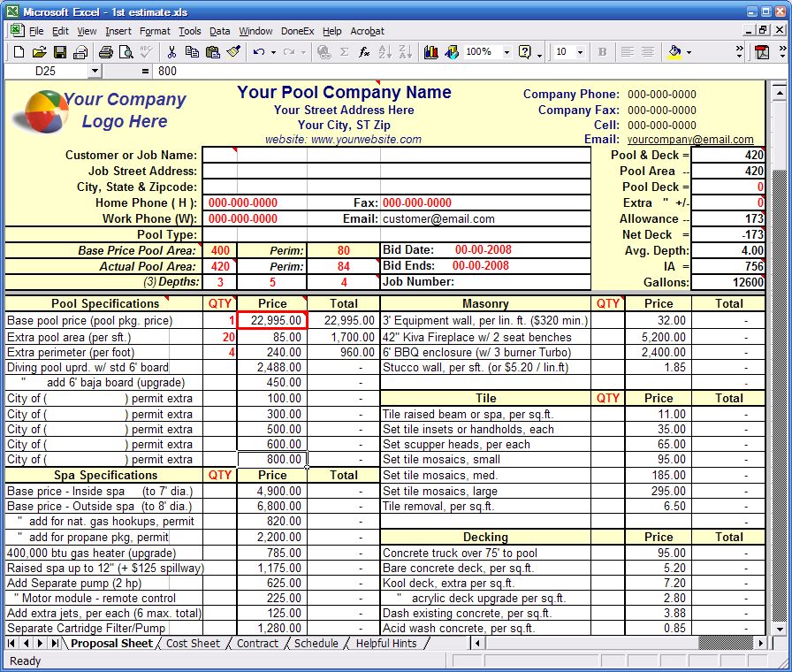
Task: Open the Fill Color dropdown arrow
Action: click(689, 52)
